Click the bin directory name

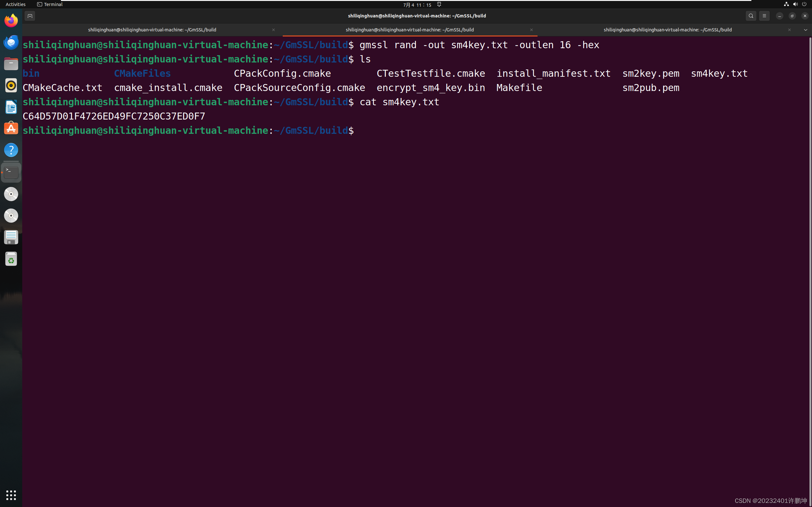point(31,74)
